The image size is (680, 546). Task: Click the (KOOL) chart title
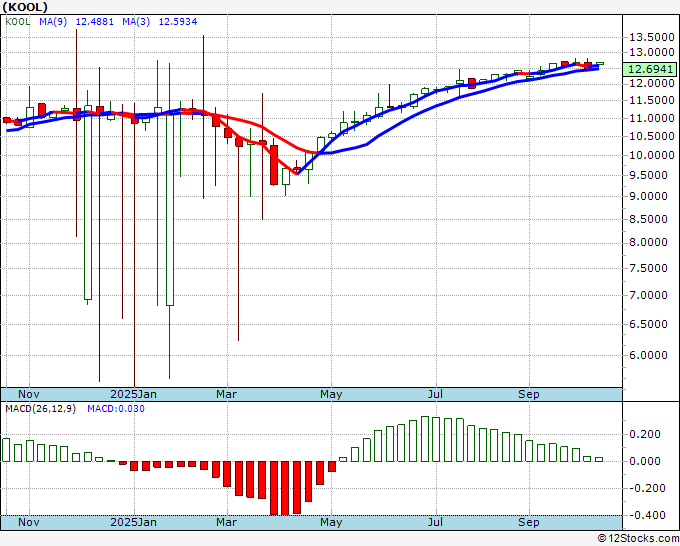coord(25,7)
